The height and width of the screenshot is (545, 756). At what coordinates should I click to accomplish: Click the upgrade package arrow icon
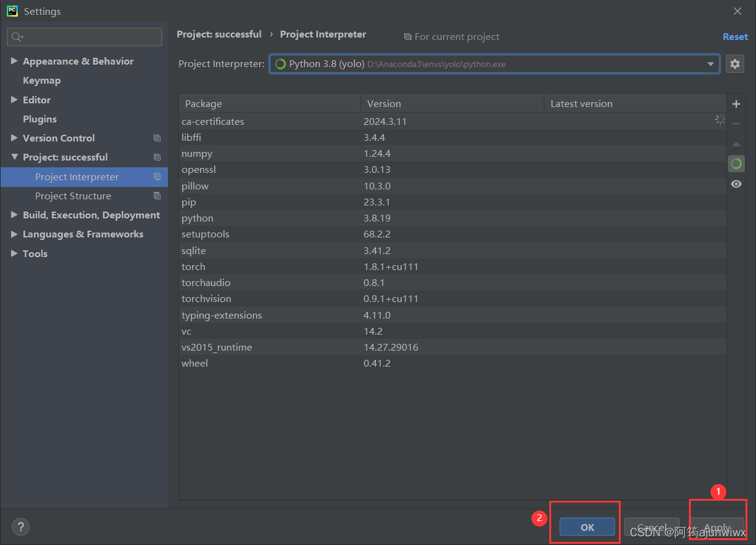(736, 144)
